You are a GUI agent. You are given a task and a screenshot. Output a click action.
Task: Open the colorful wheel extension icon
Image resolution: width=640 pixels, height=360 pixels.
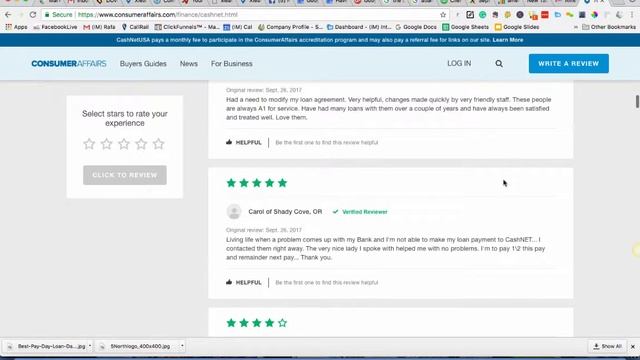[x=594, y=15]
